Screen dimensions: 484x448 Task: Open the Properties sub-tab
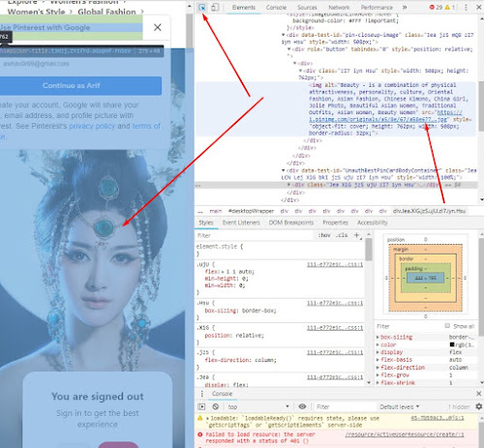coord(335,223)
